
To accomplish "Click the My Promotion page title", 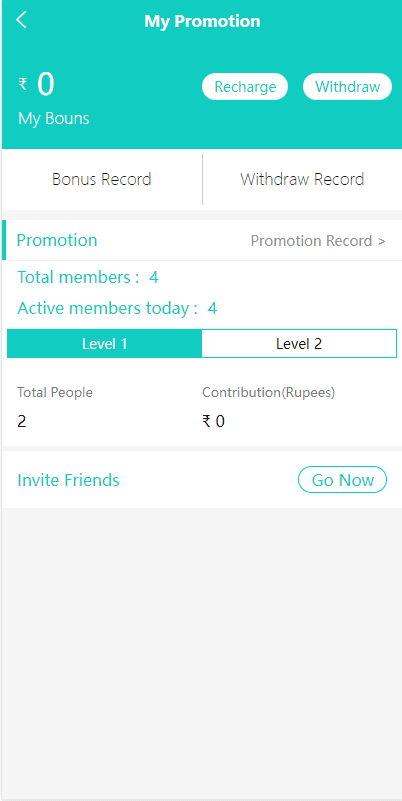I will point(202,21).
